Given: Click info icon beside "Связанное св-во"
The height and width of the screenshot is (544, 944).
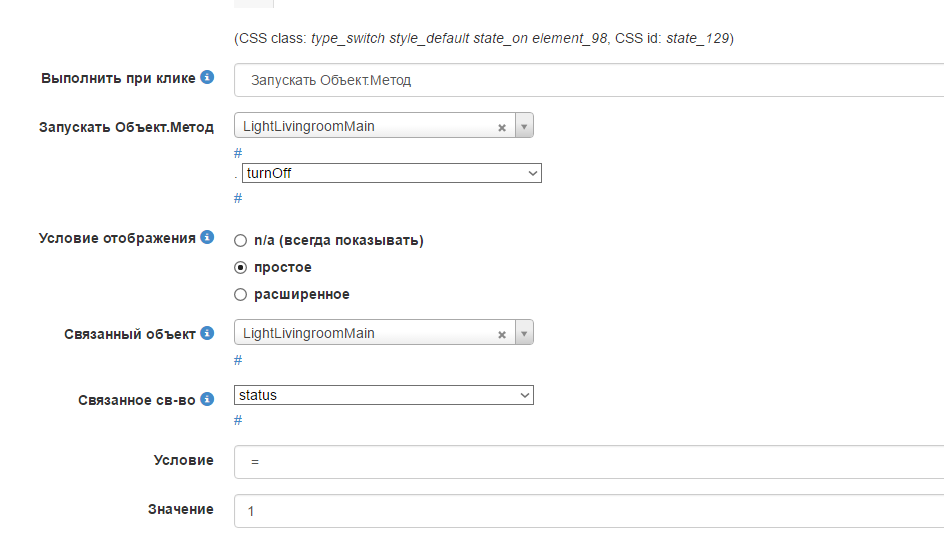Looking at the screenshot, I should coord(207,399).
